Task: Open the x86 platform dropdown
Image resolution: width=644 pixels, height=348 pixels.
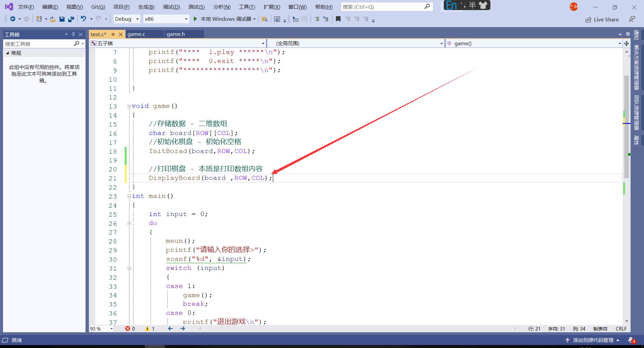Action: [166, 19]
